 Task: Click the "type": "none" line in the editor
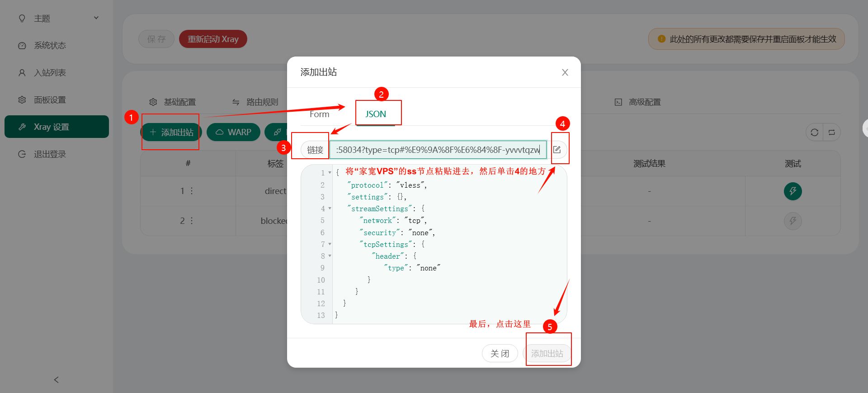coord(412,268)
